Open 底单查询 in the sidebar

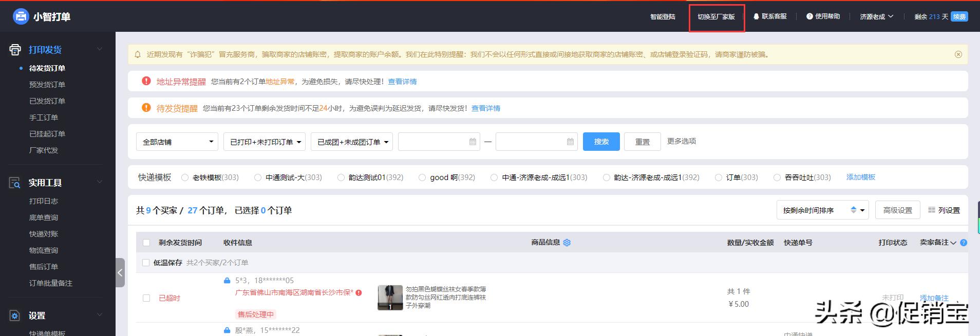(x=44, y=218)
